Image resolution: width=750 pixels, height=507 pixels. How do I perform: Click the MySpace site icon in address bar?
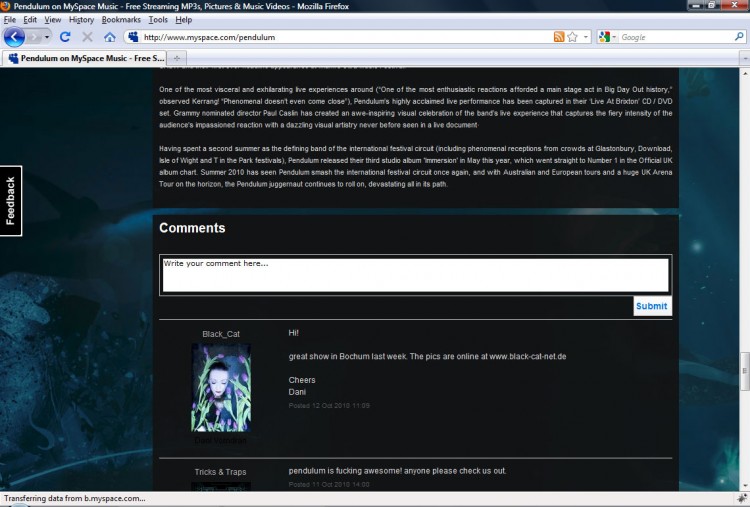tap(133, 37)
